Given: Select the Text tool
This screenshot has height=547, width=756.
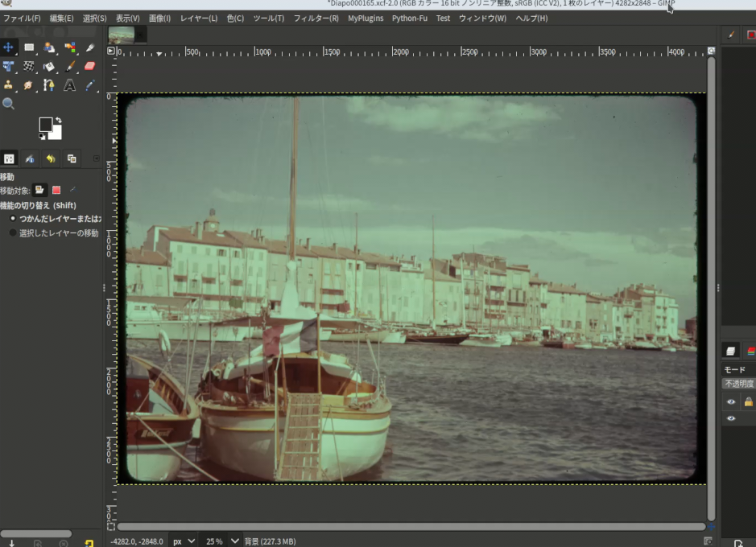Looking at the screenshot, I should click(70, 85).
